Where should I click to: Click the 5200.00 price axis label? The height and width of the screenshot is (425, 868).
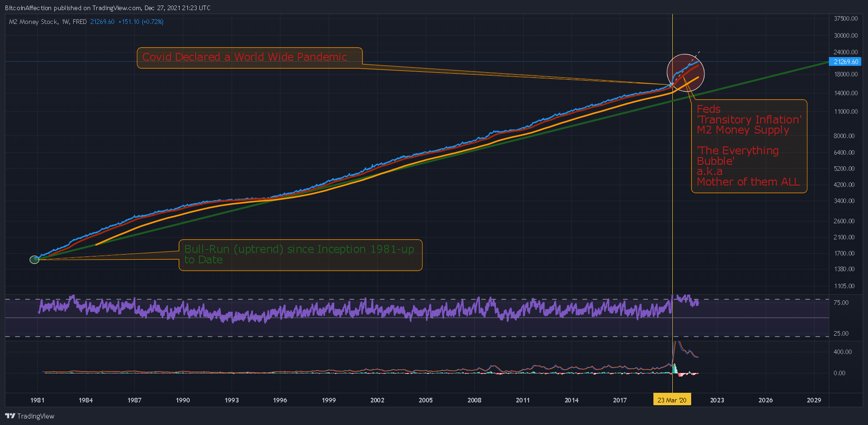click(x=845, y=169)
